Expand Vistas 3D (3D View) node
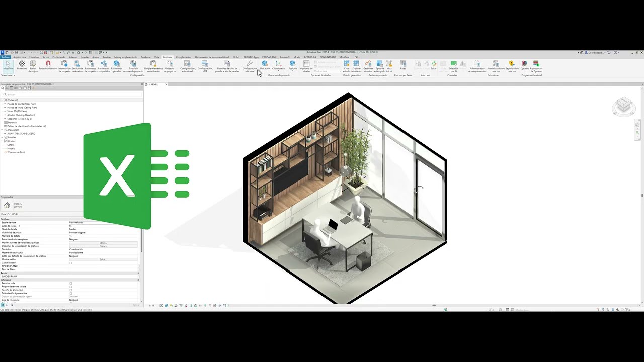This screenshot has height=362, width=644. (5, 111)
